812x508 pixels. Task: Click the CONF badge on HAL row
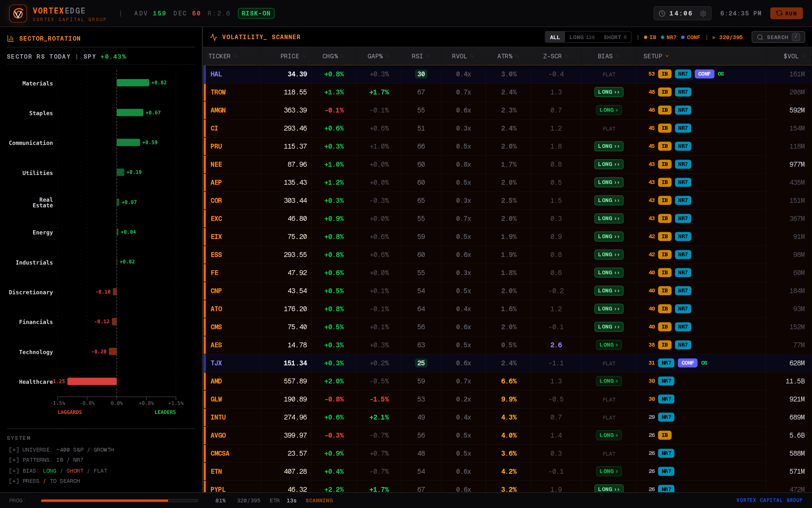[704, 74]
